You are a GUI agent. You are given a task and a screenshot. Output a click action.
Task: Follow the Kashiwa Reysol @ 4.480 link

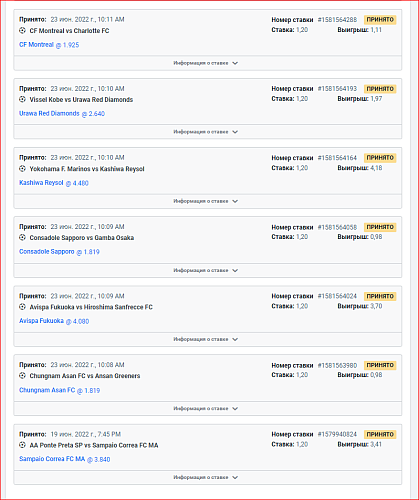[x=54, y=183]
